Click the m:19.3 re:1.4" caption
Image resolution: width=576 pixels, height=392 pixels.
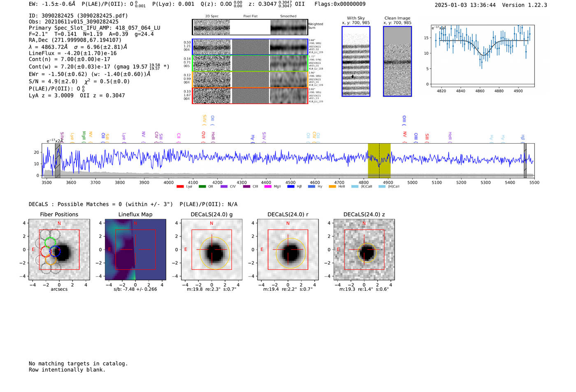[x=364, y=289]
